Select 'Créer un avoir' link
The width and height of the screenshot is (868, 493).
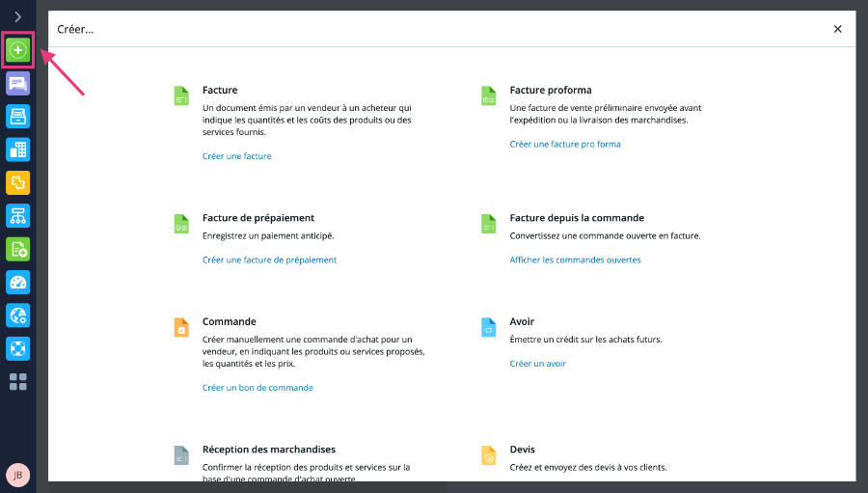pyautogui.click(x=537, y=364)
